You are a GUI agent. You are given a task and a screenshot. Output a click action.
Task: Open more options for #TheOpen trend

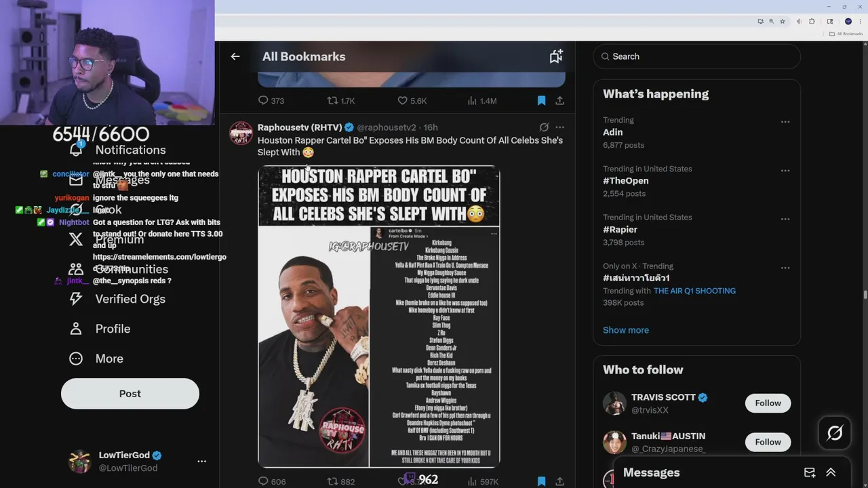point(785,171)
